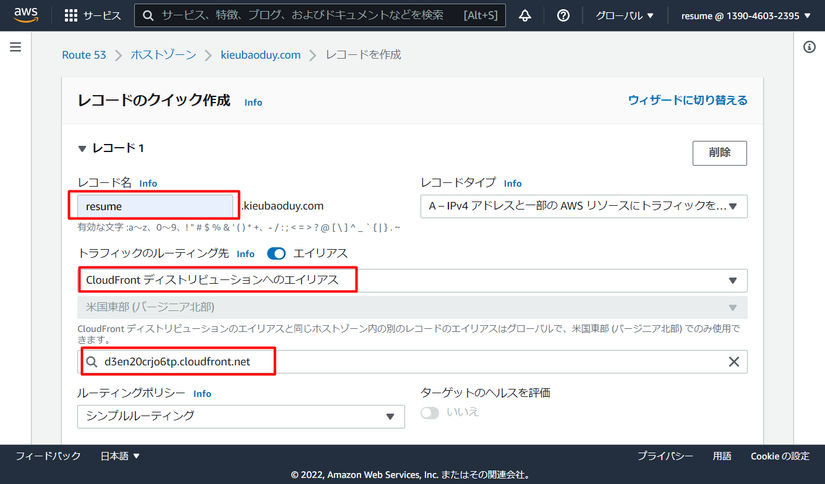This screenshot has height=484, width=825.
Task: Open the シンプルルーティング dropdown
Action: 241,416
